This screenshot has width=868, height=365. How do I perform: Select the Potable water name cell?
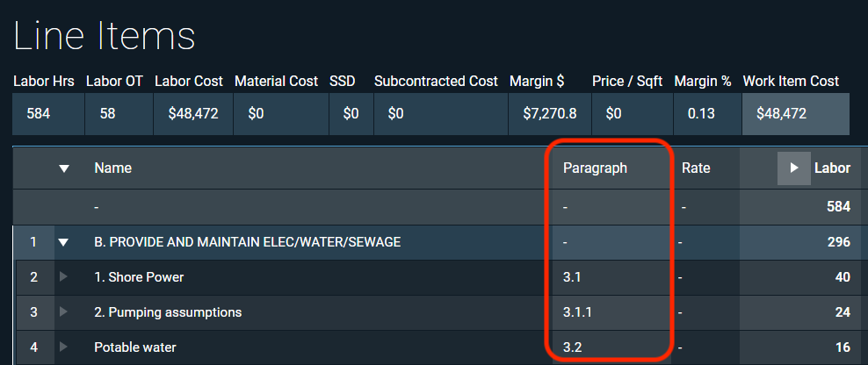click(x=135, y=347)
